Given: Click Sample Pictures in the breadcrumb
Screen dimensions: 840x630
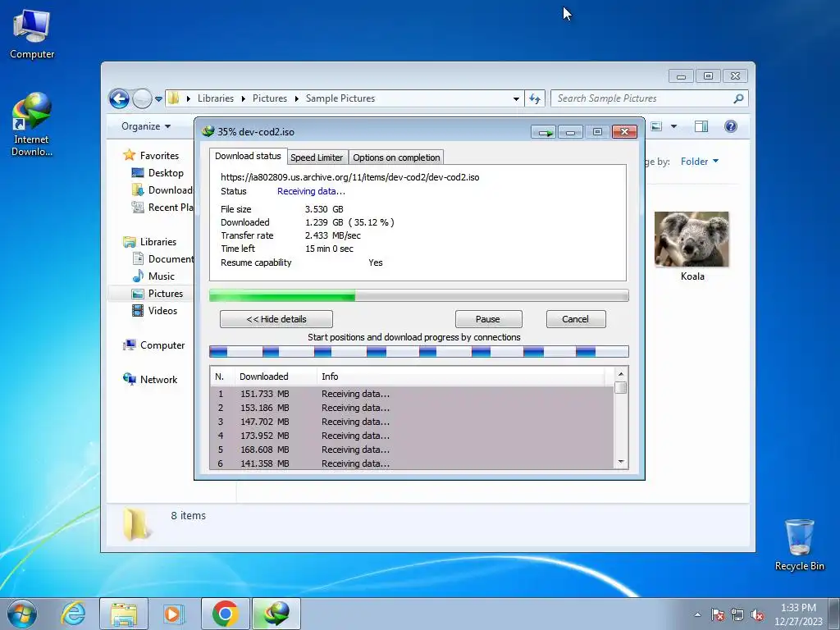Looking at the screenshot, I should tap(340, 98).
